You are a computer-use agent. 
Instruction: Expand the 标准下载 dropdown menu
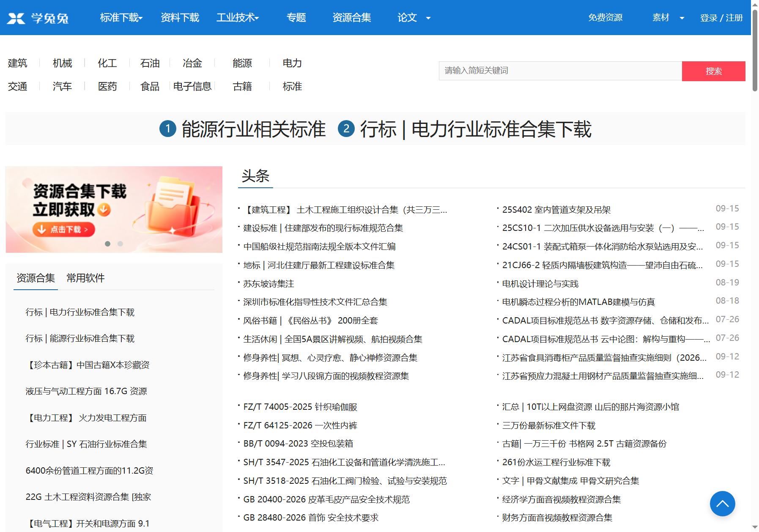coord(121,18)
